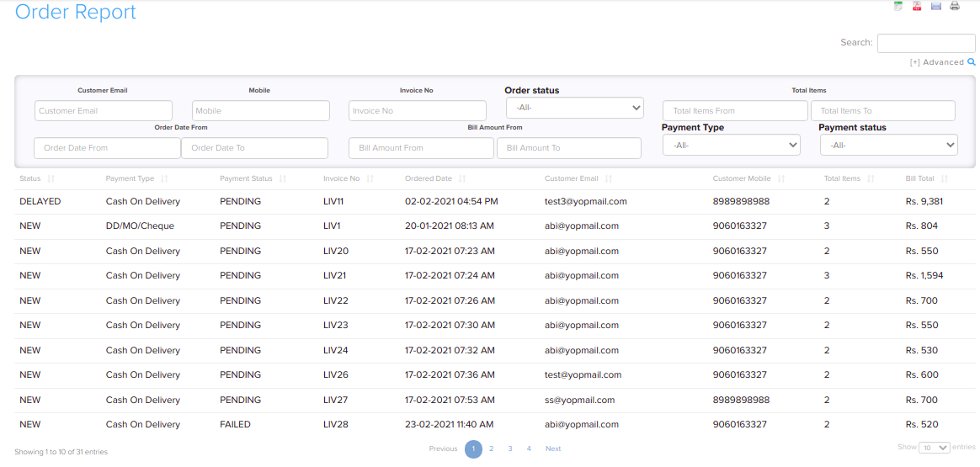Go to Previous page
The image size is (980, 467).
444,448
